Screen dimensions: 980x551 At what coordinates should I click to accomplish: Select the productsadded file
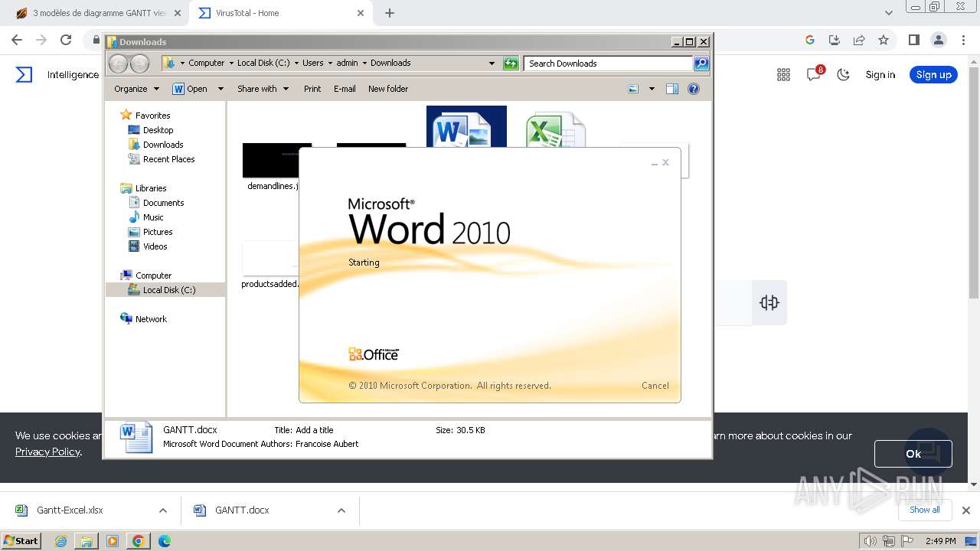[270, 264]
